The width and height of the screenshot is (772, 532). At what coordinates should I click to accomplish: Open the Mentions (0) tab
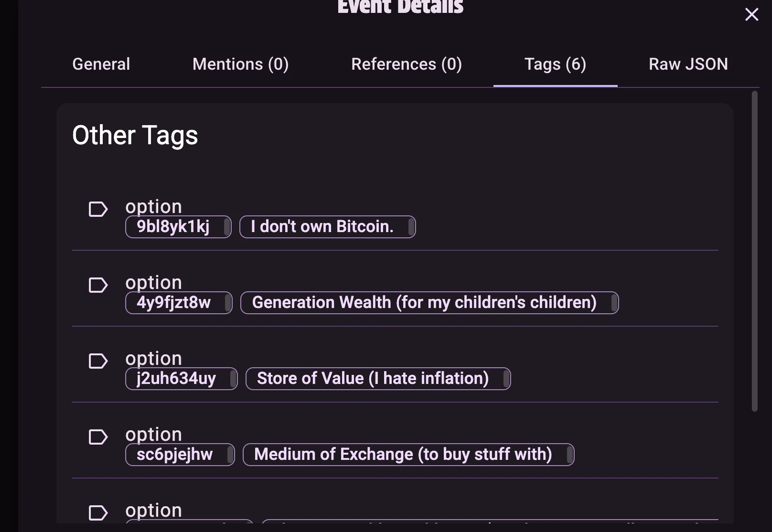(x=240, y=64)
